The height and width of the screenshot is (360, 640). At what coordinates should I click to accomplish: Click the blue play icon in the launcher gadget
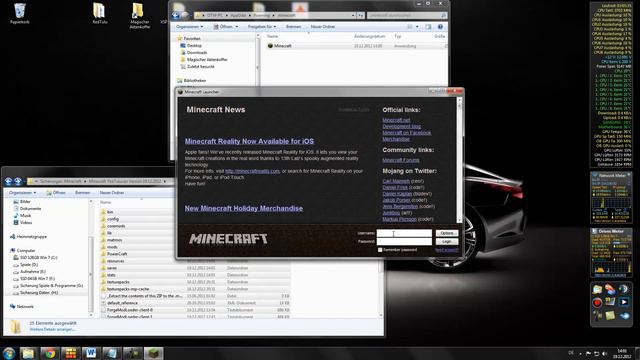coord(624,302)
